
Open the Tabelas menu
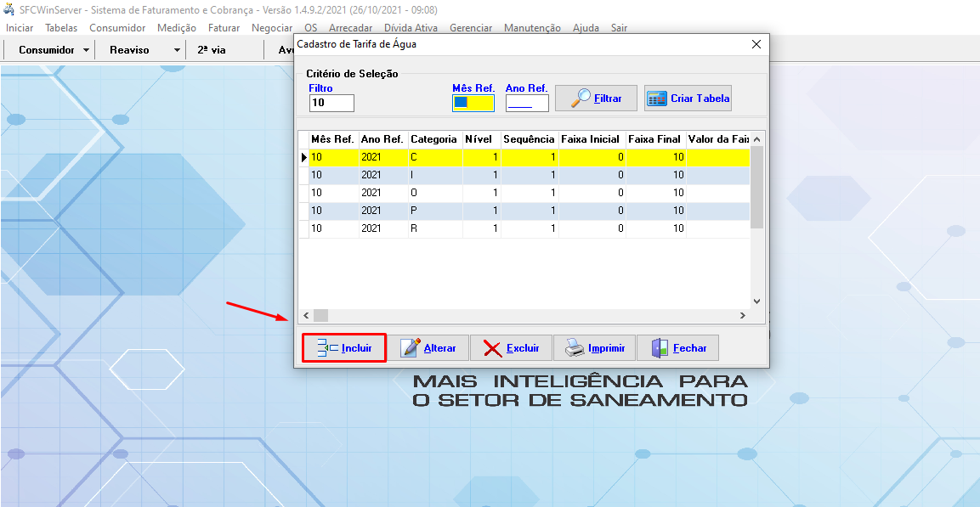(61, 28)
